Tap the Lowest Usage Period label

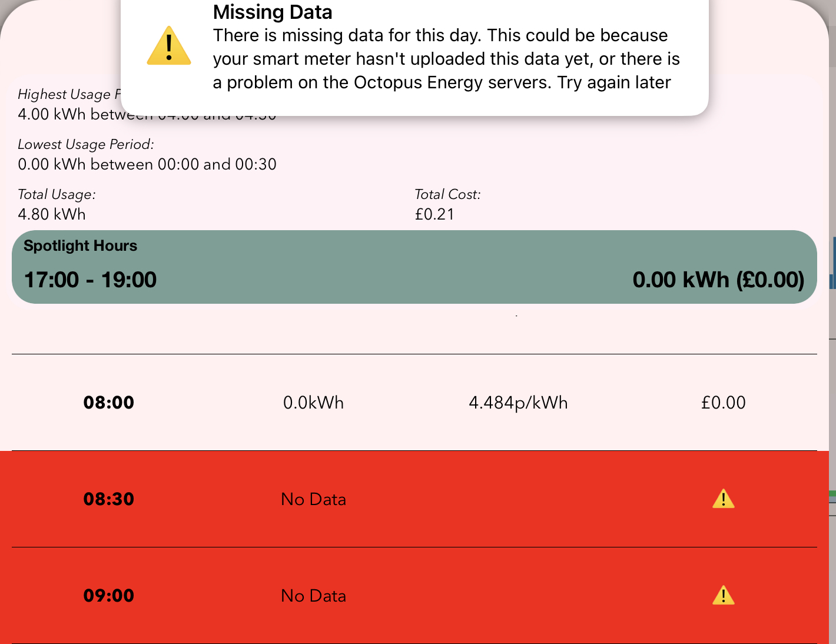(86, 145)
